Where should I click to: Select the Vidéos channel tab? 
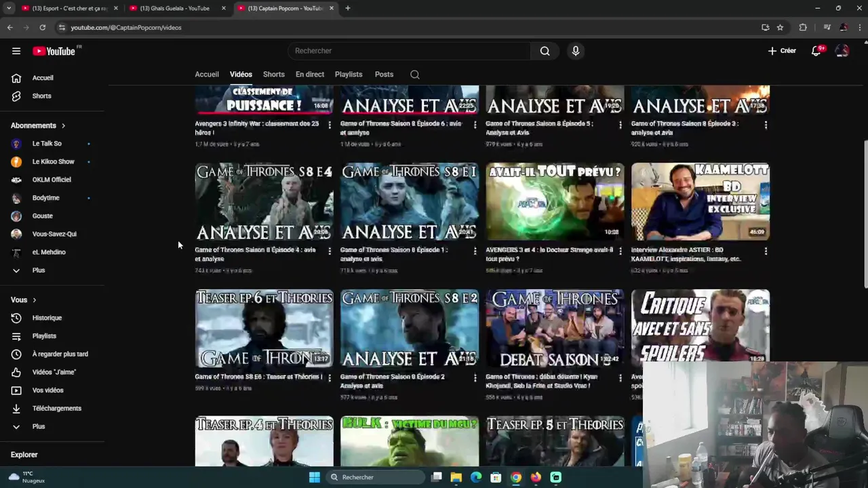click(x=241, y=75)
